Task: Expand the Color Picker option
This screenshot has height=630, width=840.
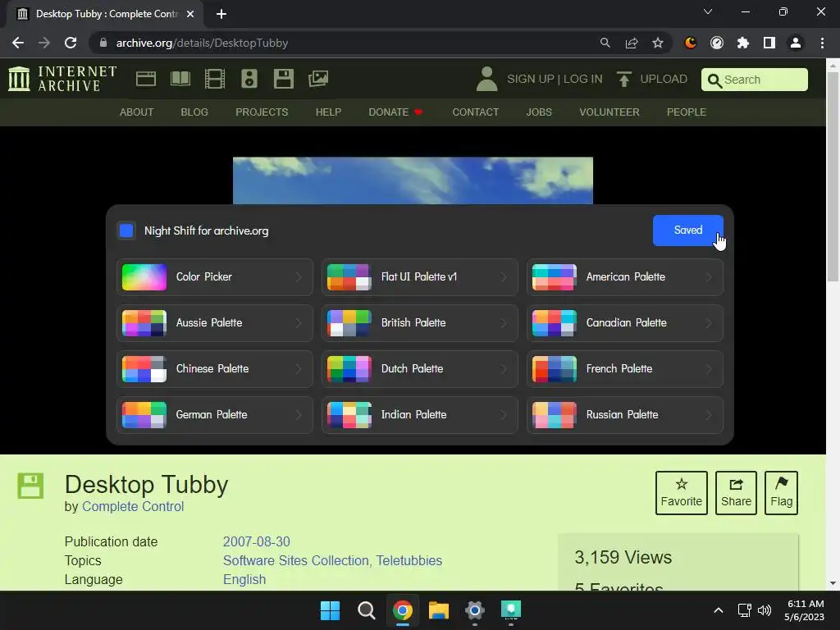Action: coord(215,277)
